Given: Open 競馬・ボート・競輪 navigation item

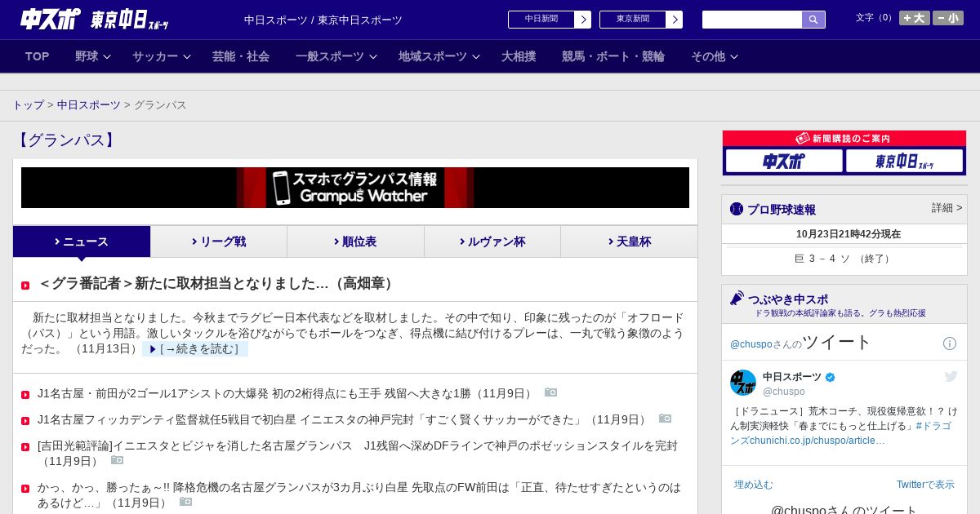Looking at the screenshot, I should (x=613, y=56).
